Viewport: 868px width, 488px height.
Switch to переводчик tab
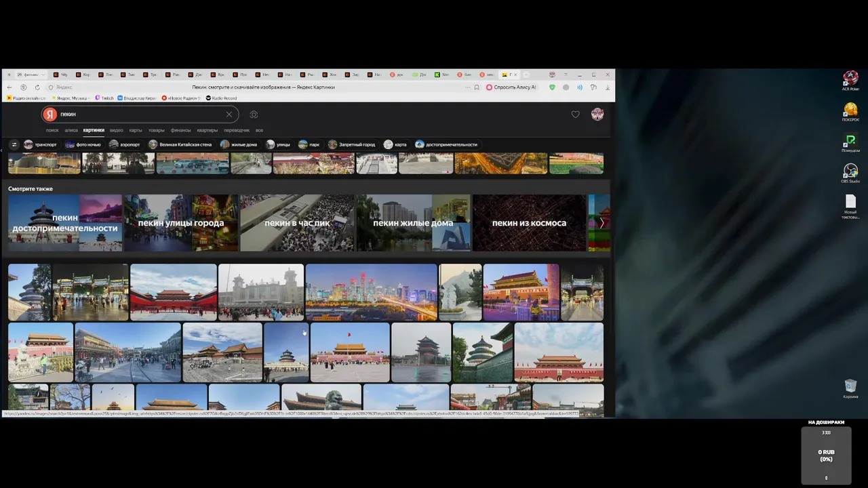pyautogui.click(x=237, y=130)
